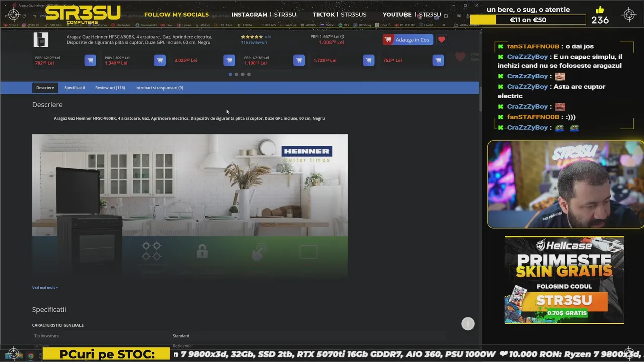The image size is (644, 362).
Task: Click the Tip incastrare specification row
Action: pos(239,336)
